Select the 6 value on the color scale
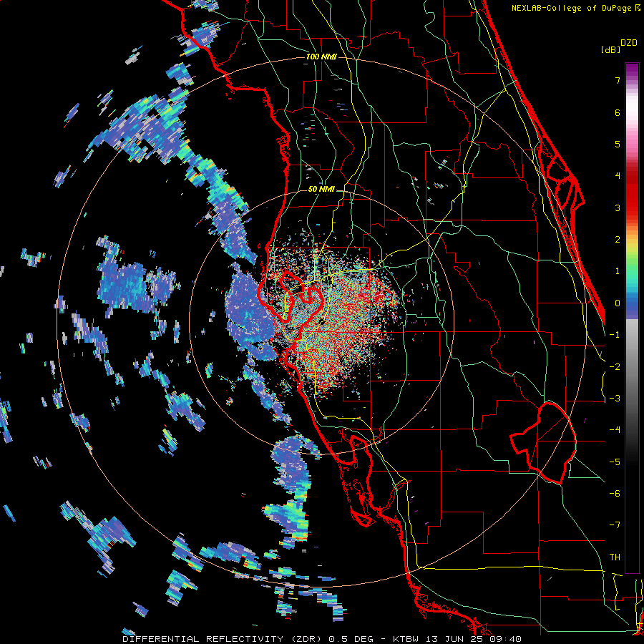644x644 pixels. [618, 112]
